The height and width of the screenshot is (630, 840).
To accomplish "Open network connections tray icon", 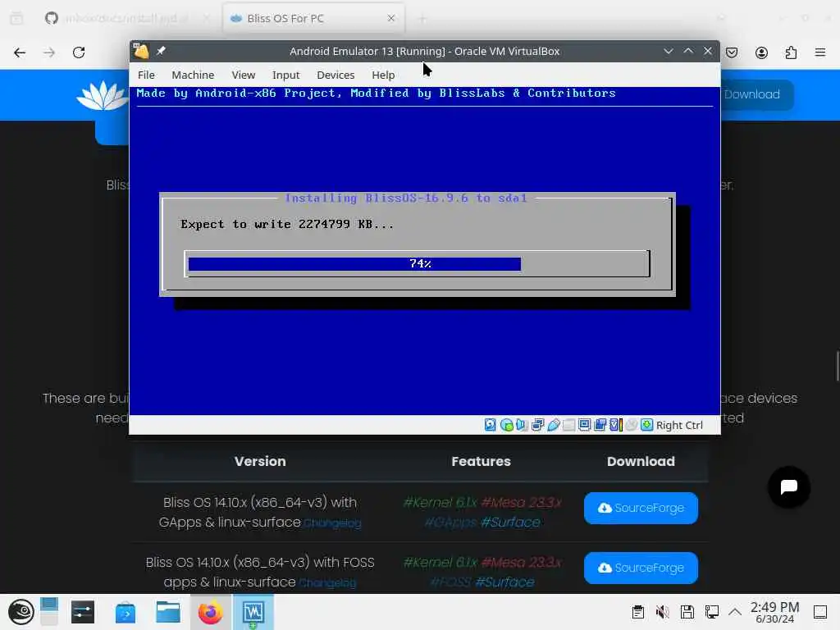I will tap(711, 612).
